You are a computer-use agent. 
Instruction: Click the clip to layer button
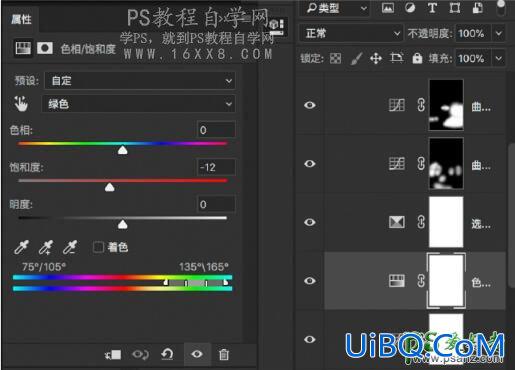[x=113, y=354]
